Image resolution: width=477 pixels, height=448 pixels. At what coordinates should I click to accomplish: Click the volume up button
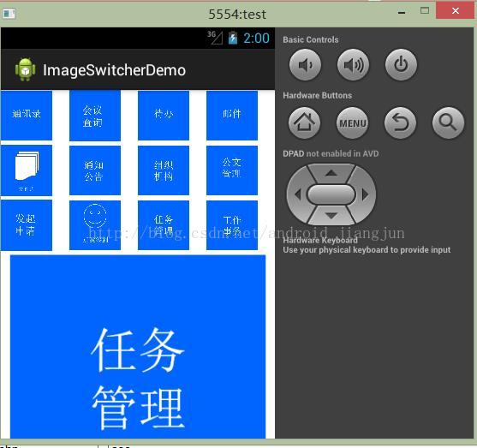(x=353, y=64)
